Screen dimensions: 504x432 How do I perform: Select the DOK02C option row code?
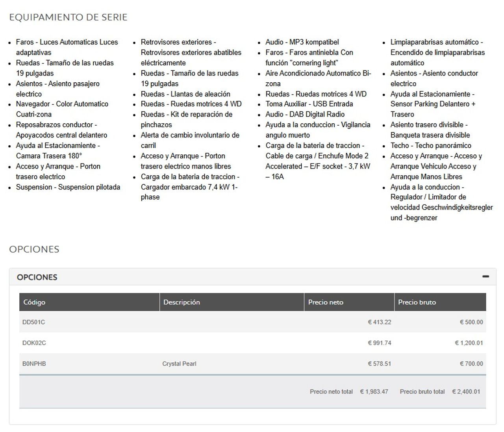point(34,343)
